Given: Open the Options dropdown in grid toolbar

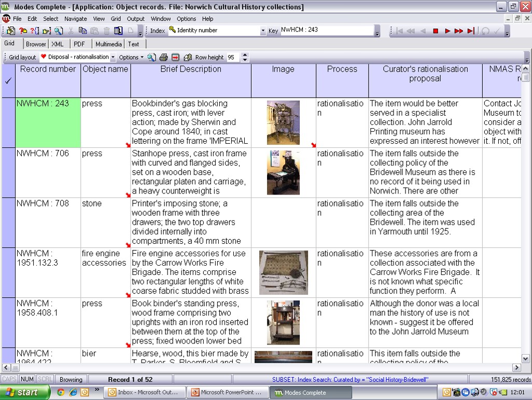Looking at the screenshot, I should pyautogui.click(x=131, y=58).
